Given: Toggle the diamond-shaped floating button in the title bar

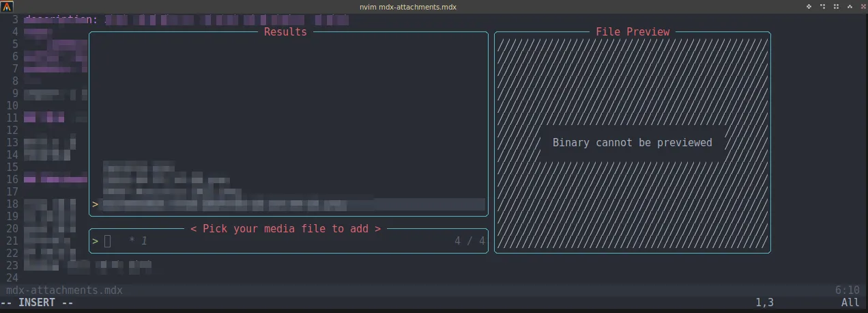Looking at the screenshot, I should pyautogui.click(x=809, y=6).
